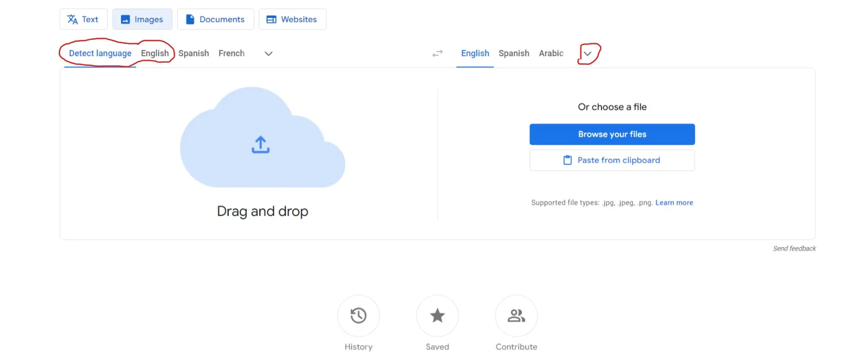Click the Browse your files button
868x356 pixels.
(x=612, y=134)
